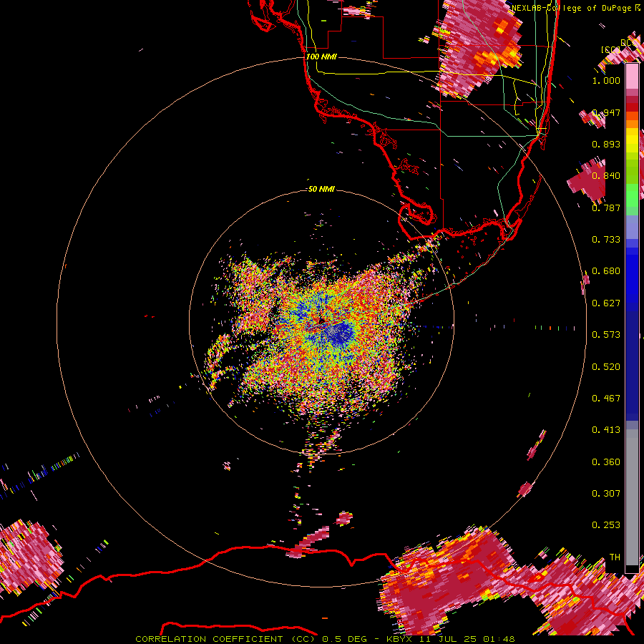Click the 0.520 color scale label
This screenshot has width=644, height=644.
pyautogui.click(x=606, y=367)
